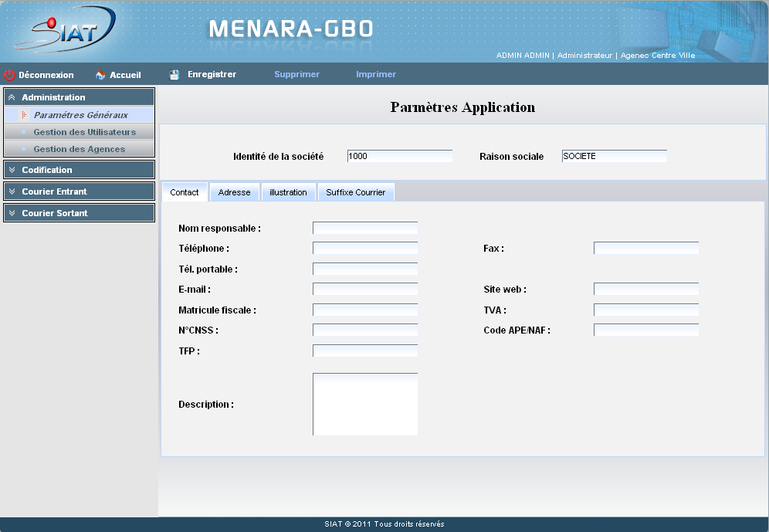Viewport: 769px width, 532px height.
Task: Click the Parmètres Application heading
Action: point(462,107)
